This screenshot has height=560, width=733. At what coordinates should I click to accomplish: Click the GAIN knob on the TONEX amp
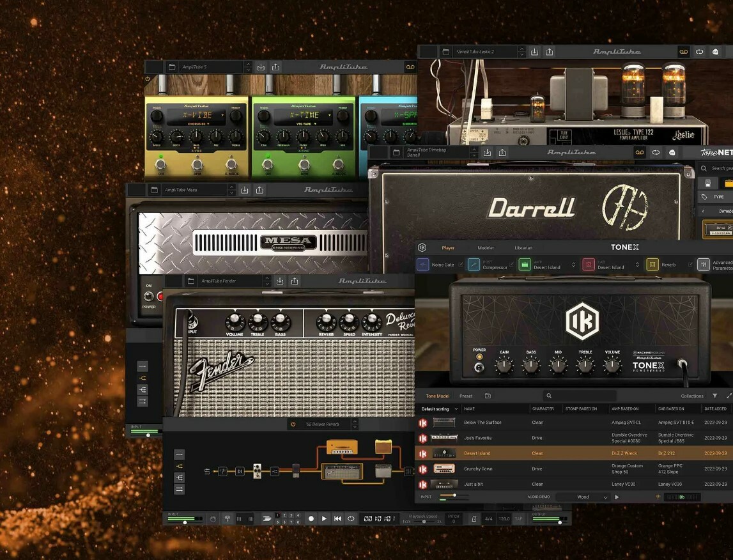[504, 366]
